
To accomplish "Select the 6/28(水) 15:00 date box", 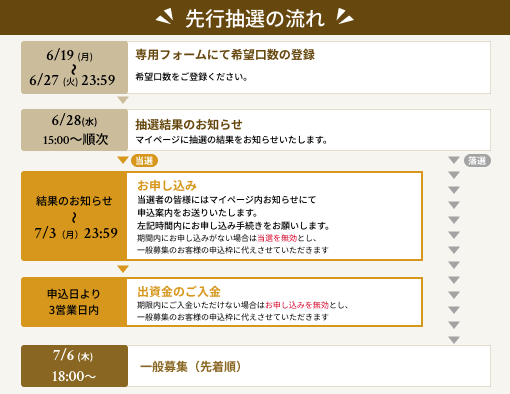I will coord(74,130).
